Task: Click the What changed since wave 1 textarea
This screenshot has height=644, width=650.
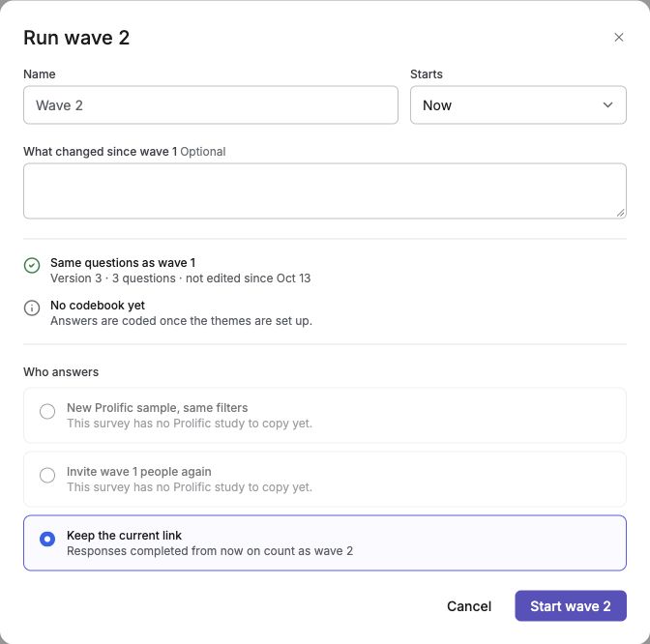Action: [325, 190]
